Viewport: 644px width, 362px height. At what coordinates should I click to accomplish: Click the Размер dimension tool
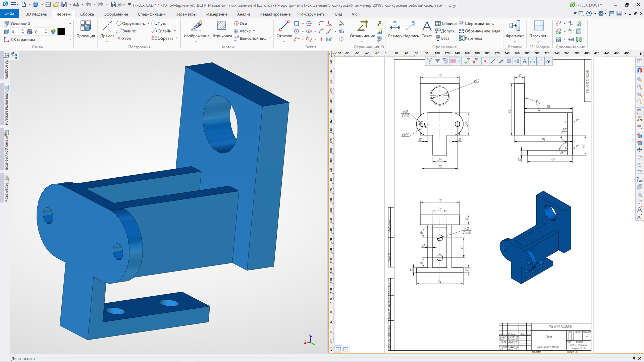pyautogui.click(x=394, y=29)
